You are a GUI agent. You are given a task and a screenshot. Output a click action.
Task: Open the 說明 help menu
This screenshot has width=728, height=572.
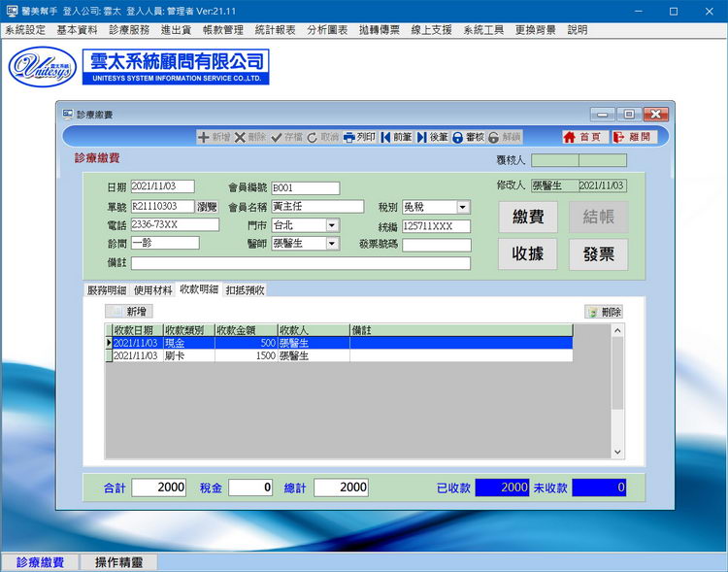578,30
